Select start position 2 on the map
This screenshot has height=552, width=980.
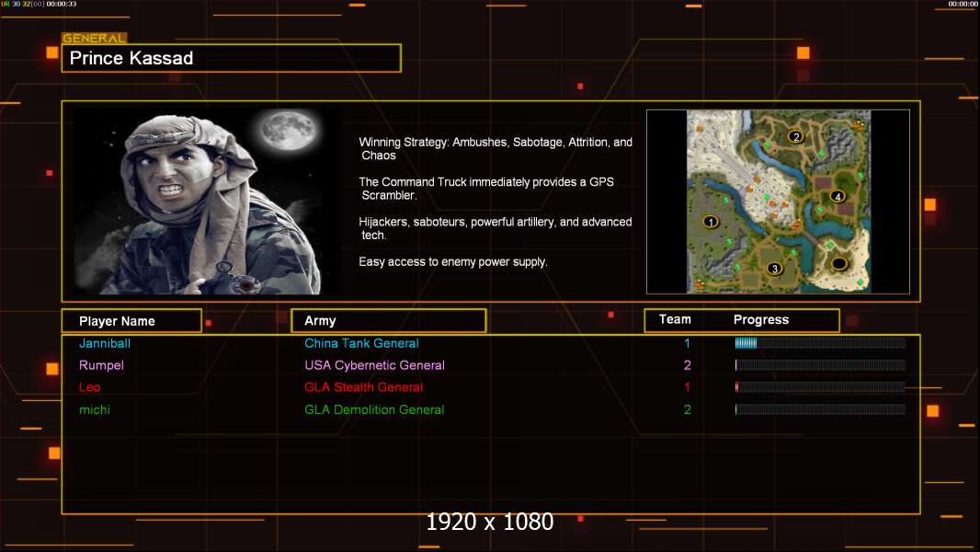[x=795, y=136]
